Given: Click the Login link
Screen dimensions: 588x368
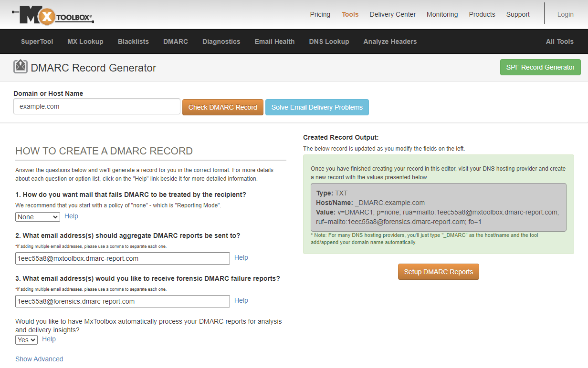Looking at the screenshot, I should pyautogui.click(x=566, y=14).
